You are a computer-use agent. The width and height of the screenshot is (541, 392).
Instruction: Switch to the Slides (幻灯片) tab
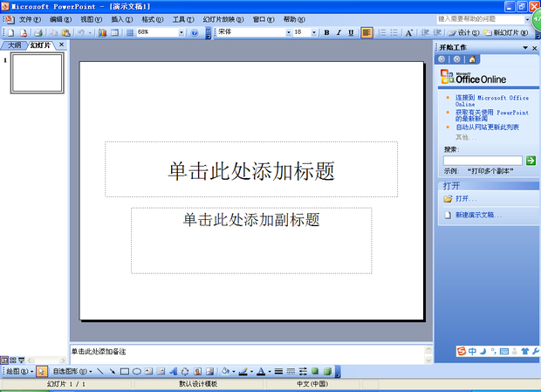(x=40, y=45)
